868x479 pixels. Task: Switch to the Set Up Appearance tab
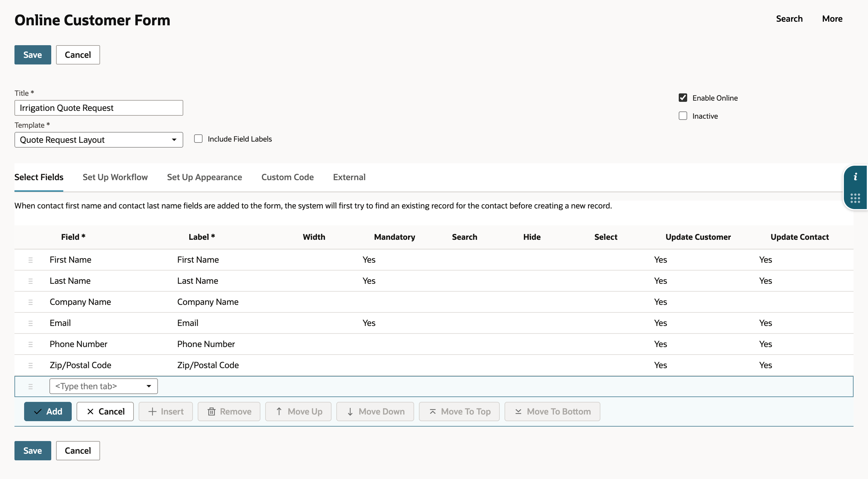click(x=205, y=177)
